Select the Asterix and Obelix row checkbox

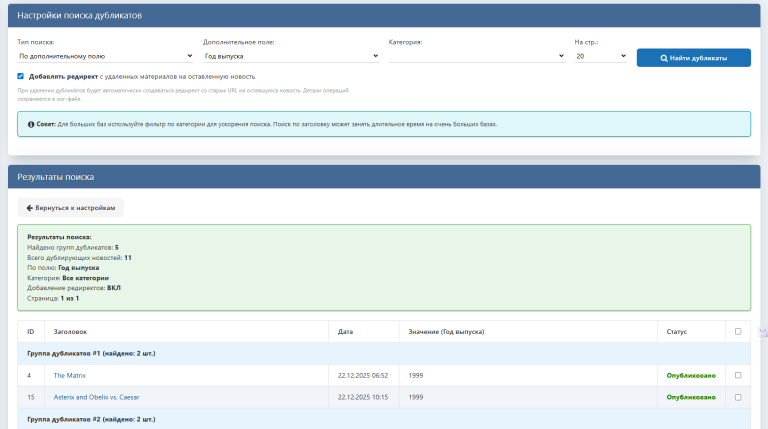click(738, 397)
